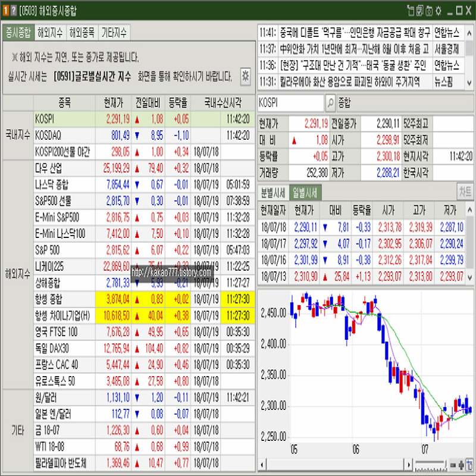Click the gear icon beside the notice text

245,76
